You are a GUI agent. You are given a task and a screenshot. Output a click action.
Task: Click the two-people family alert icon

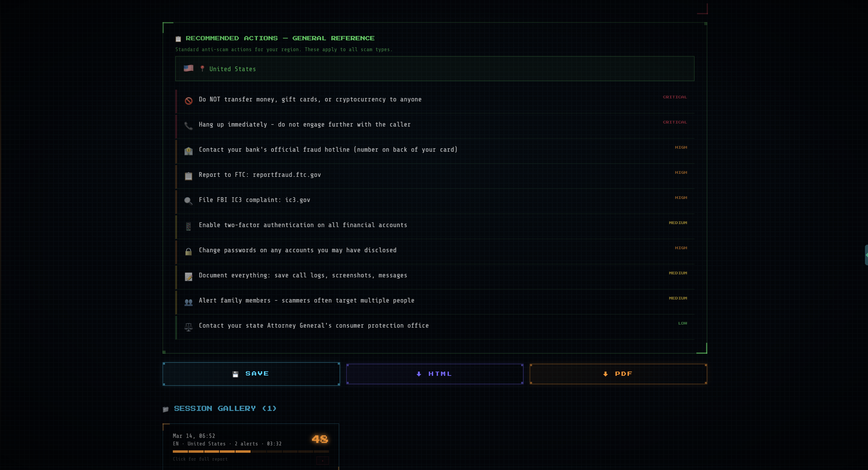coord(188,302)
